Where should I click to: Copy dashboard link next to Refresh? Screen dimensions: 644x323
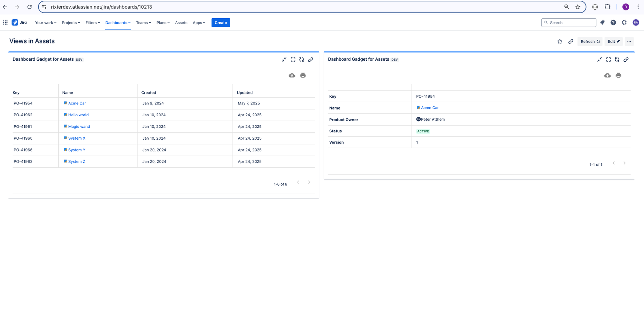pos(570,42)
